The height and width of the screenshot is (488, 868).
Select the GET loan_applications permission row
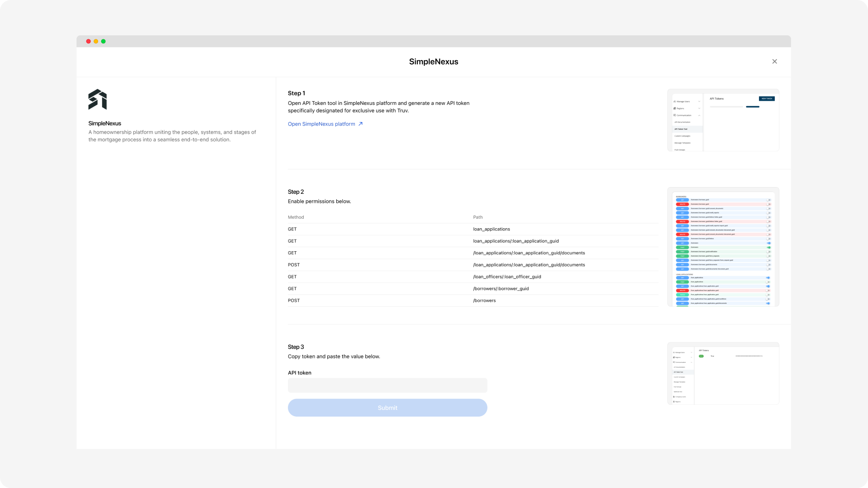[x=472, y=229]
